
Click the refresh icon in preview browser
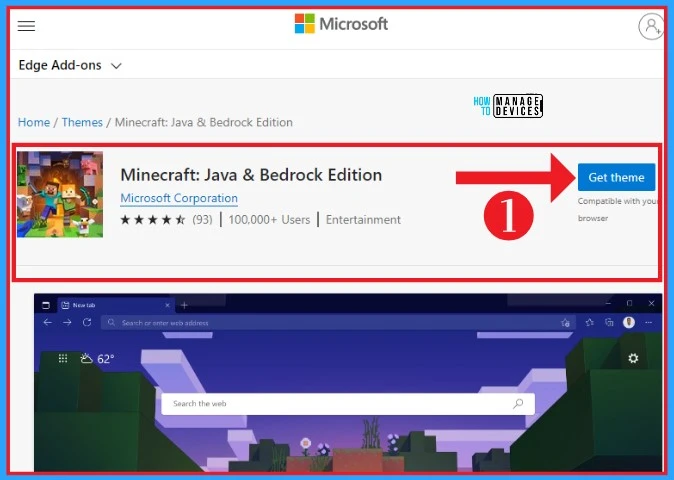click(x=87, y=323)
